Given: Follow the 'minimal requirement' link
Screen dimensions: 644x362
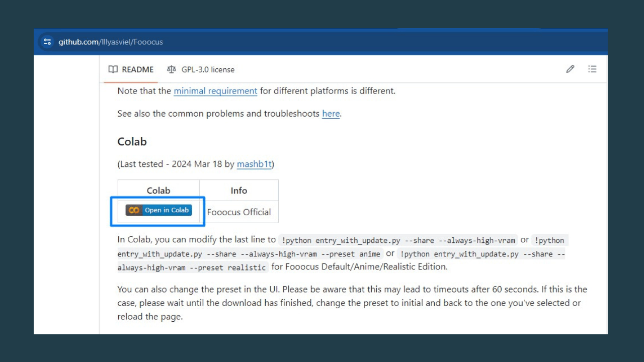Looking at the screenshot, I should coord(215,91).
